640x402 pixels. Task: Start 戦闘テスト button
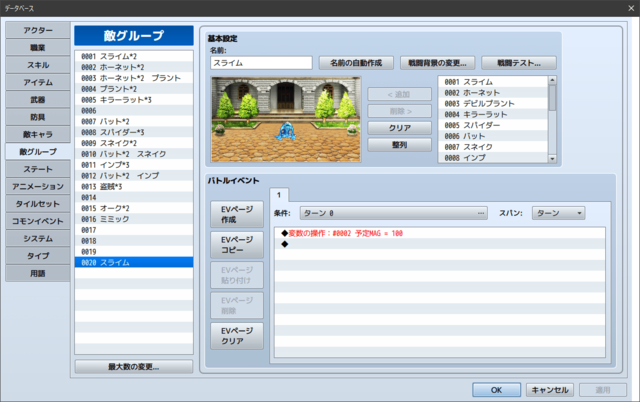coord(518,63)
